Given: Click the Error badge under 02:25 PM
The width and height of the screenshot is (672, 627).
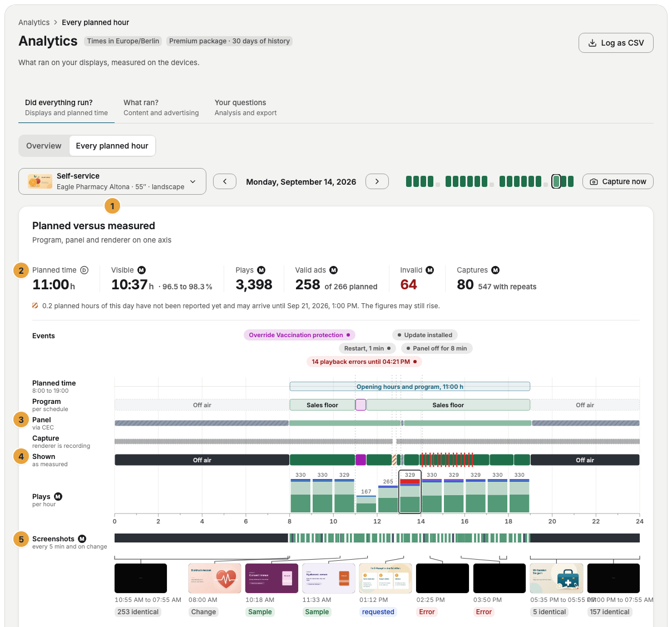Looking at the screenshot, I should [x=427, y=612].
